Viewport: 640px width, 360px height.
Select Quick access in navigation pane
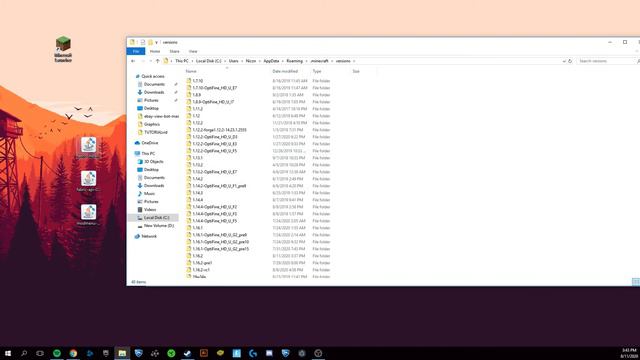tap(153, 76)
